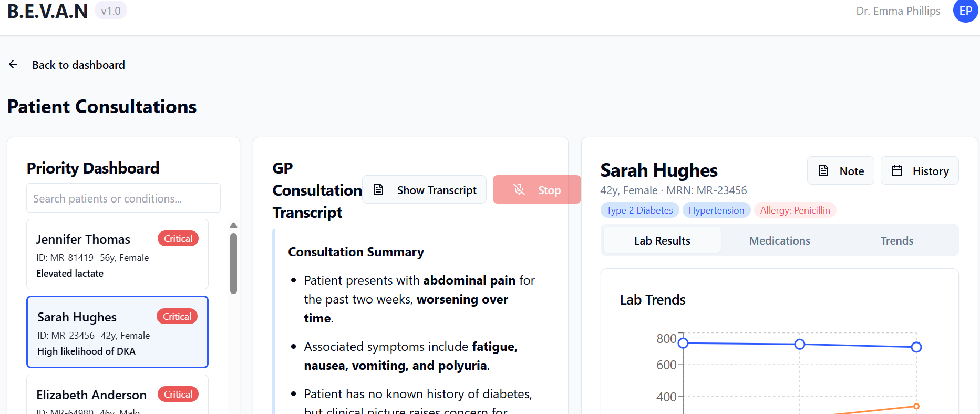Click the Priority Dashboard heading
This screenshot has height=414, width=980.
(x=93, y=168)
